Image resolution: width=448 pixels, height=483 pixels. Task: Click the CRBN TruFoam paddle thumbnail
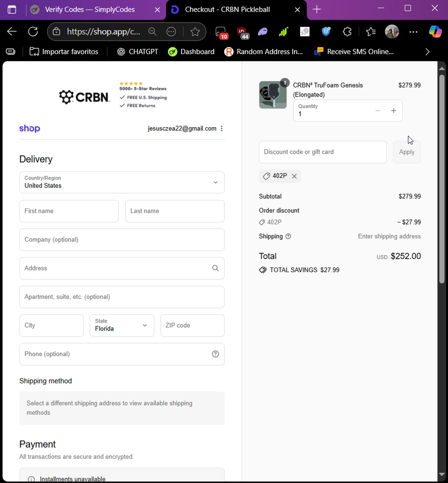pyautogui.click(x=273, y=95)
